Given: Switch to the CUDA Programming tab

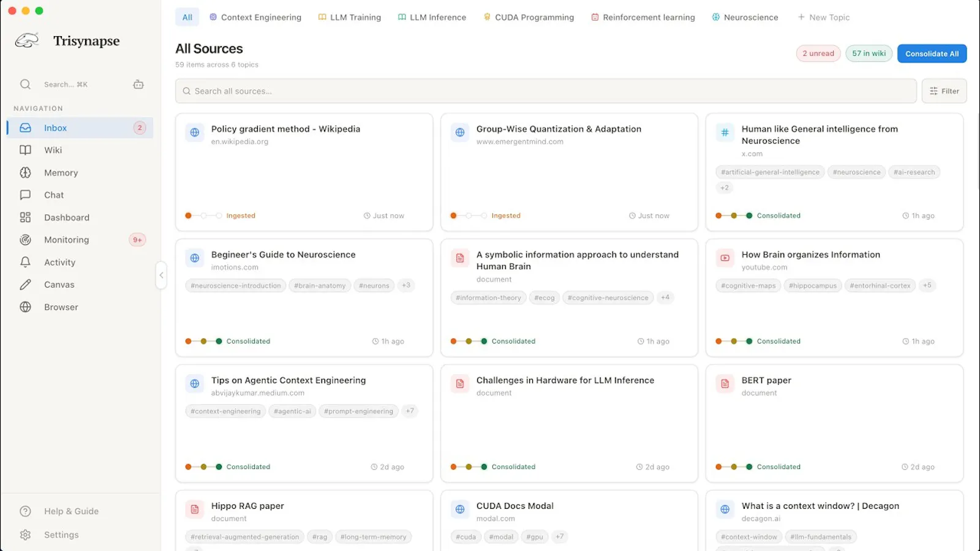Looking at the screenshot, I should point(529,17).
